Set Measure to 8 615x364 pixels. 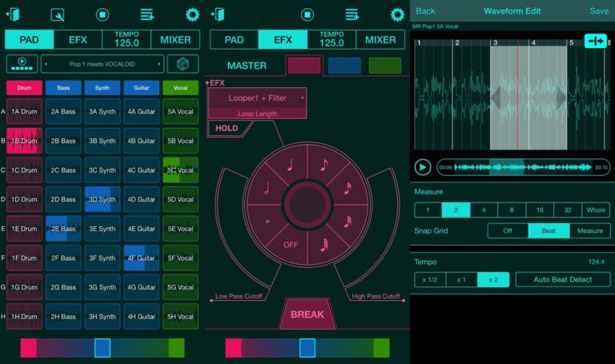click(512, 210)
